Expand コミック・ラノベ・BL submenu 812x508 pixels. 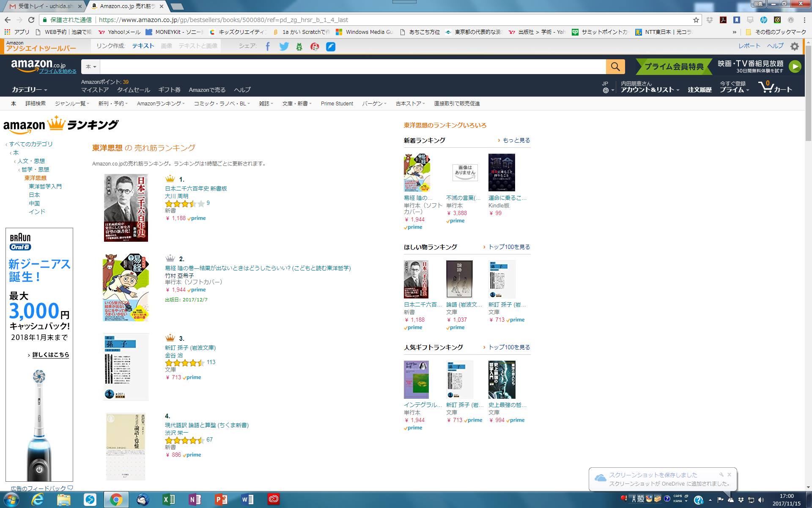pos(222,103)
